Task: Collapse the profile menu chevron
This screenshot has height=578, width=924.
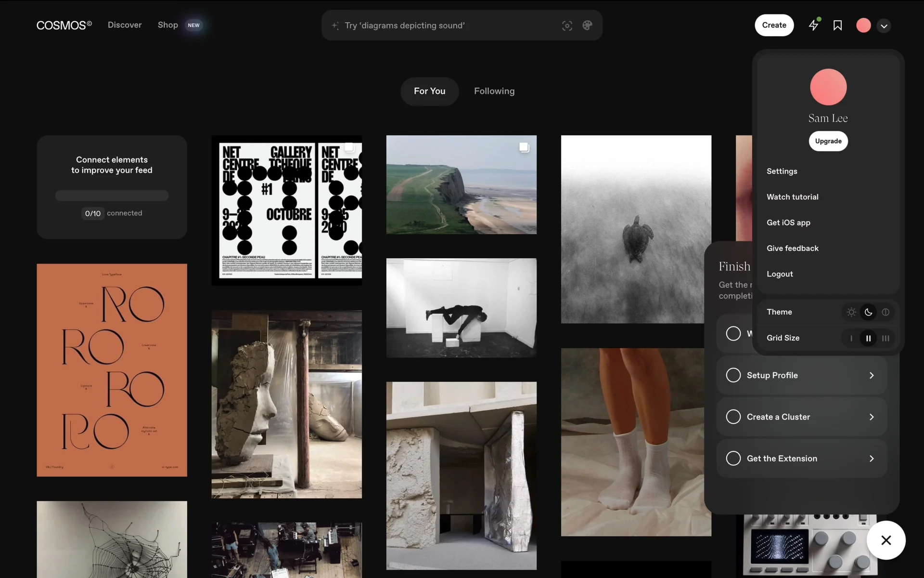Action: [x=884, y=26]
